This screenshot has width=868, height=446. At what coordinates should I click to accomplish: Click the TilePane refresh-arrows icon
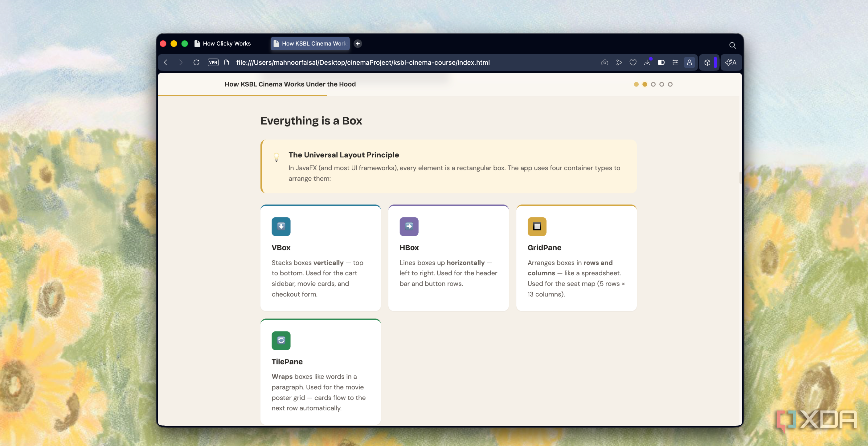[x=281, y=340]
